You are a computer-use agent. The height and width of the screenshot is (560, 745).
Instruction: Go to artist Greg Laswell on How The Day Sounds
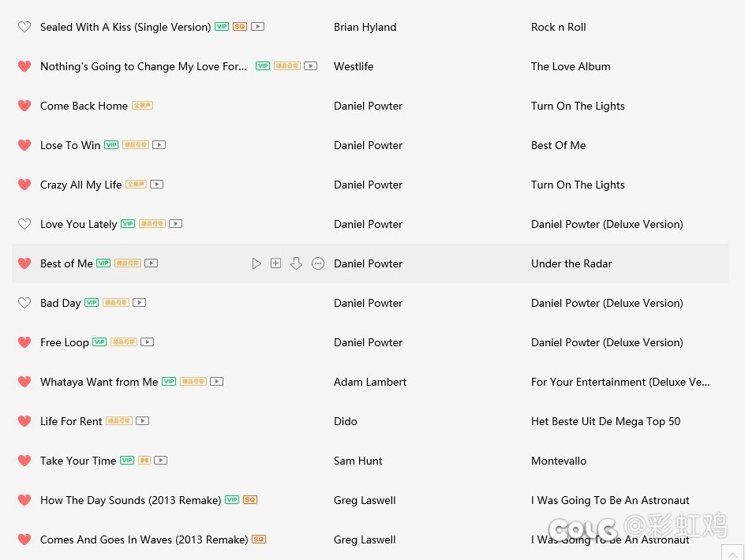click(x=365, y=500)
